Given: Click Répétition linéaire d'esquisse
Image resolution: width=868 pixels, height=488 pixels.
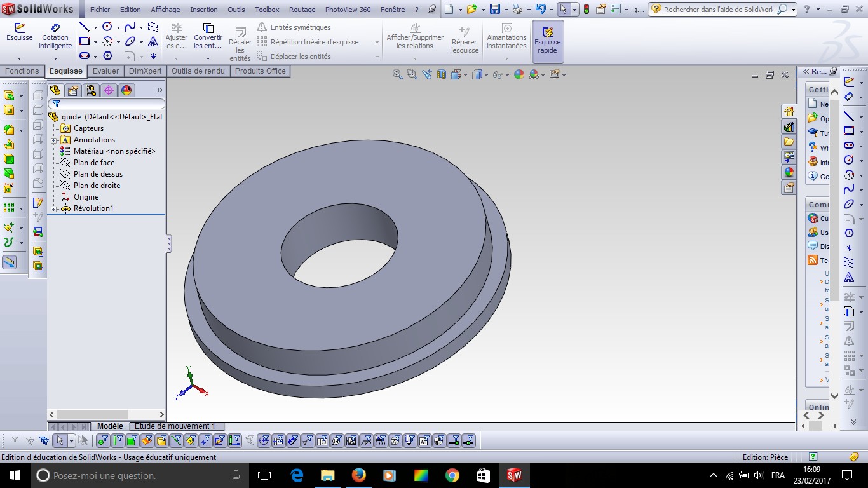Looking at the screenshot, I should coord(308,42).
